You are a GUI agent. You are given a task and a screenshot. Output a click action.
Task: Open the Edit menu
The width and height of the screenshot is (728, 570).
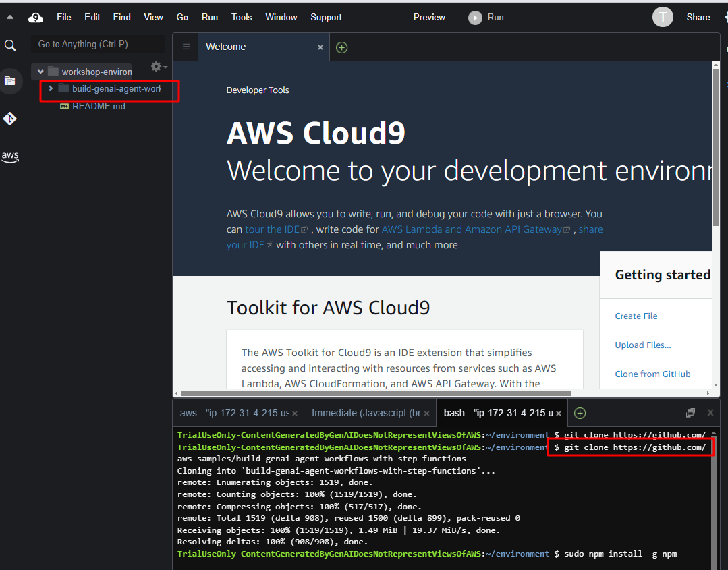pos(92,17)
